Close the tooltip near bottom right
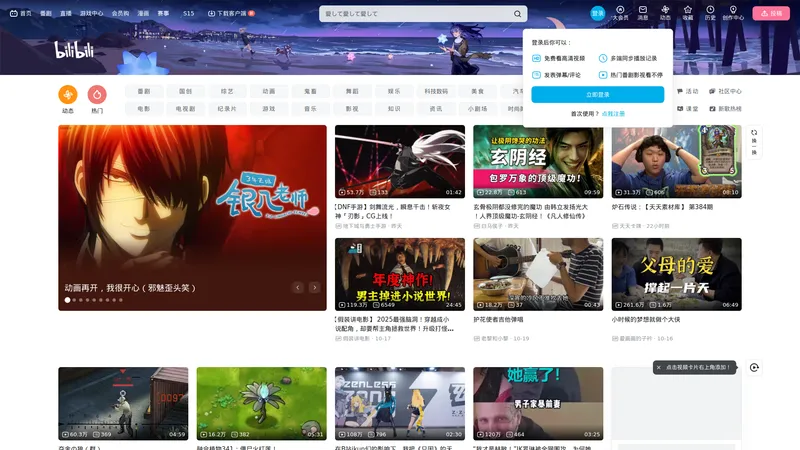The width and height of the screenshot is (800, 450). (x=658, y=367)
